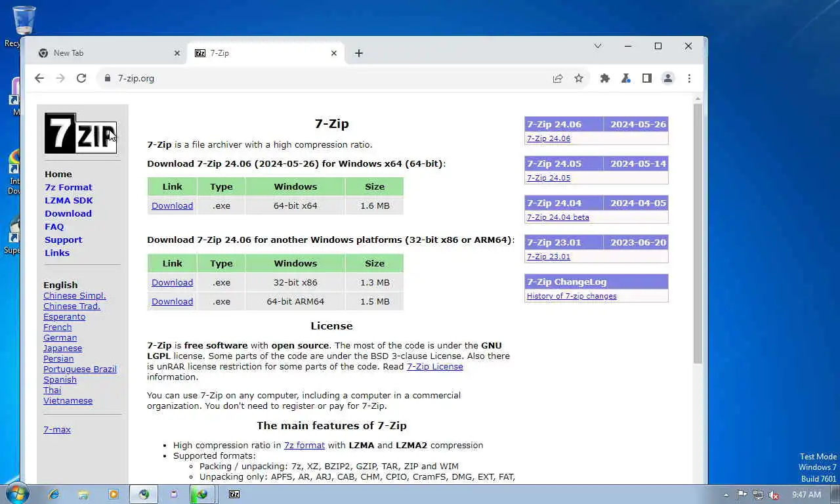Open the tab search chevron
The width and height of the screenshot is (840, 504).
(598, 46)
